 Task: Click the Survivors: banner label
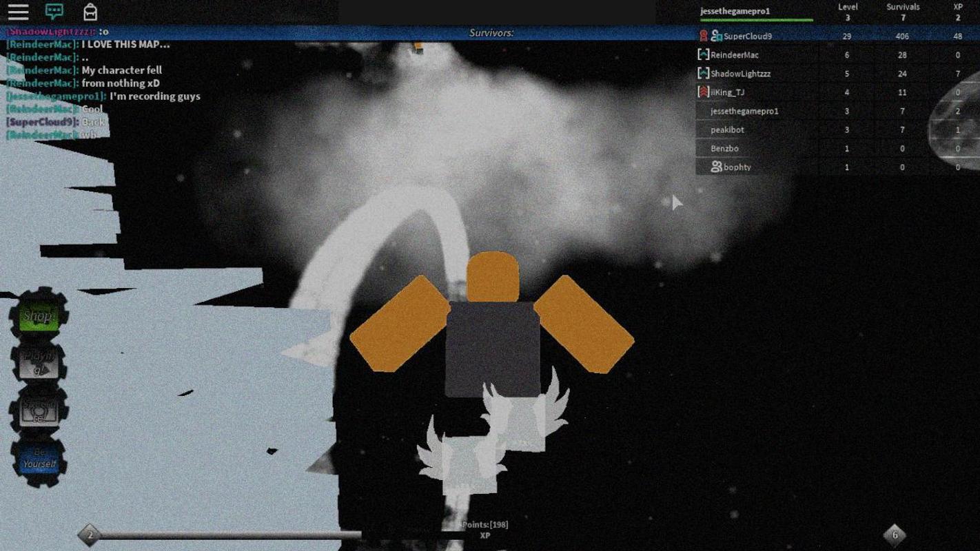[x=491, y=32]
